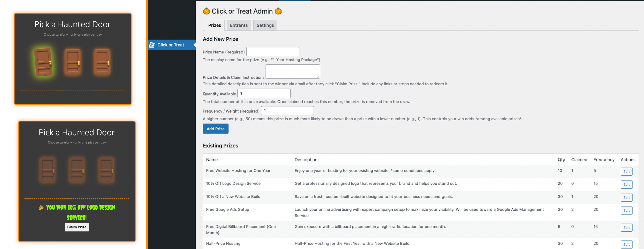The image size is (644, 249).
Task: Click the pumpkin icon left of admin title
Action: coord(206,11)
